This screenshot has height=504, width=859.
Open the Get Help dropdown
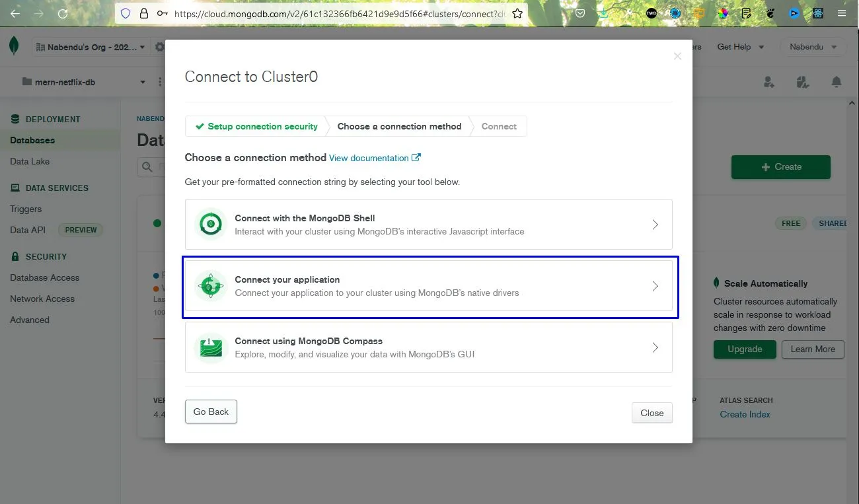741,47
